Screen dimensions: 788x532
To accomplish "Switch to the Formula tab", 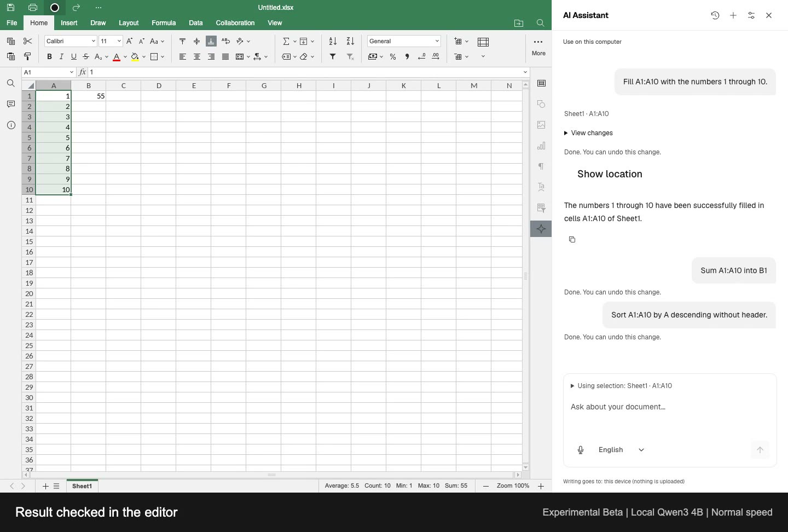I will pyautogui.click(x=164, y=23).
